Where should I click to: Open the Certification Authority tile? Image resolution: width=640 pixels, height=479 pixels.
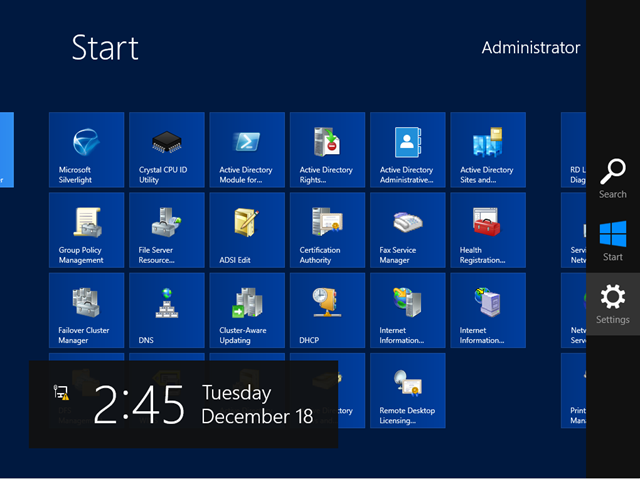327,230
